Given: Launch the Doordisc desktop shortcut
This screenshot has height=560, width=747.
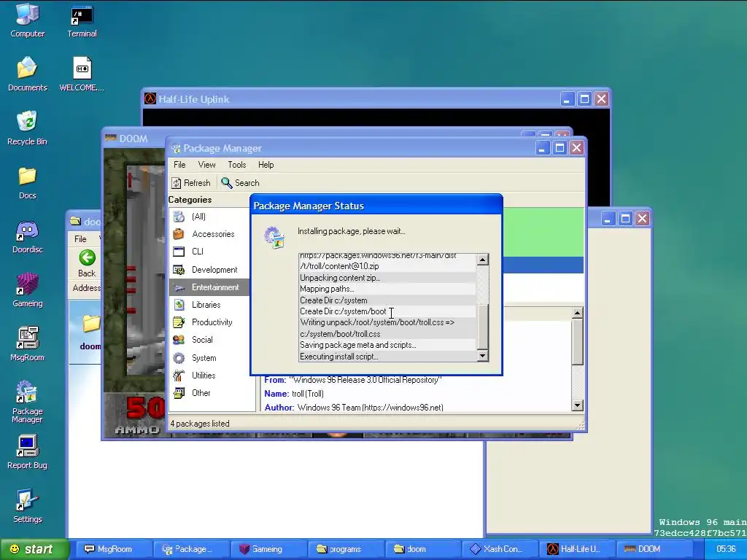Looking at the screenshot, I should pos(27,237).
